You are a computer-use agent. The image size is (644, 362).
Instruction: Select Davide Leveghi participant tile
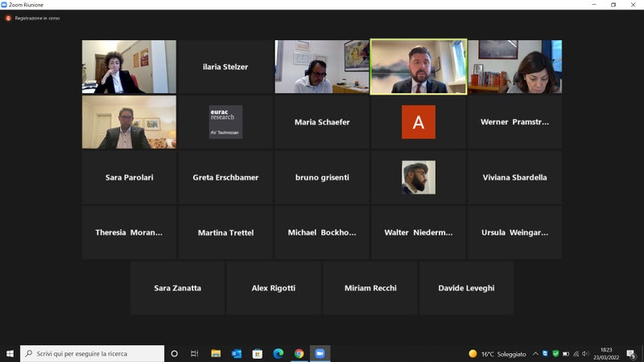[x=466, y=288]
